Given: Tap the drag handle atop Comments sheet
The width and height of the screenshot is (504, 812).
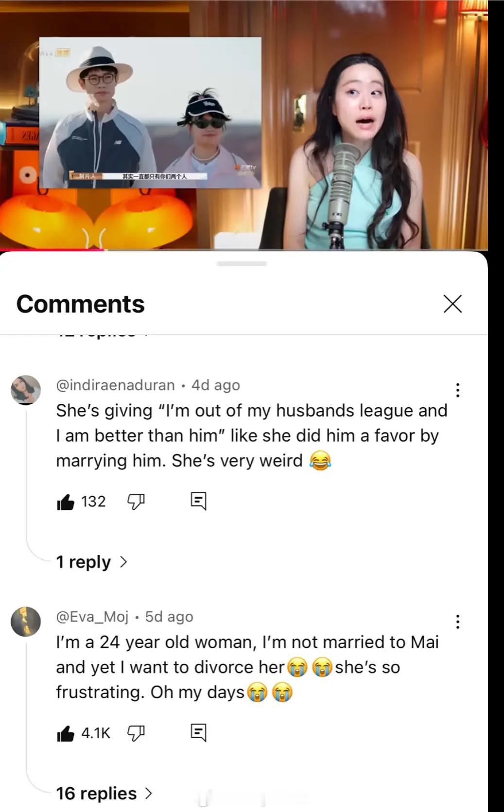Looking at the screenshot, I should (242, 263).
